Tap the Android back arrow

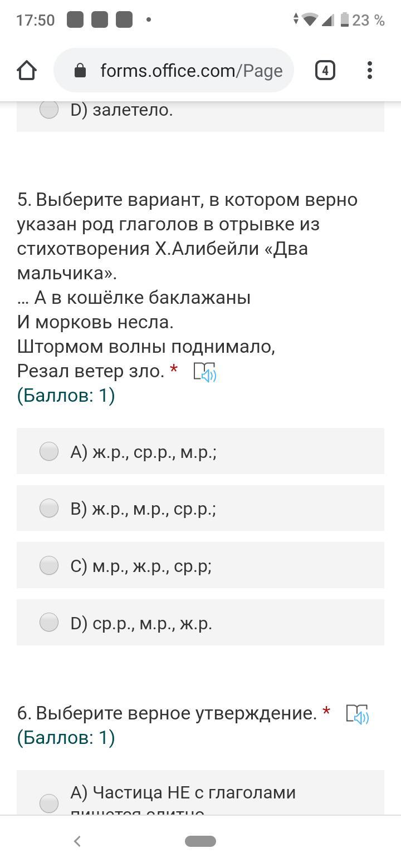(x=77, y=841)
